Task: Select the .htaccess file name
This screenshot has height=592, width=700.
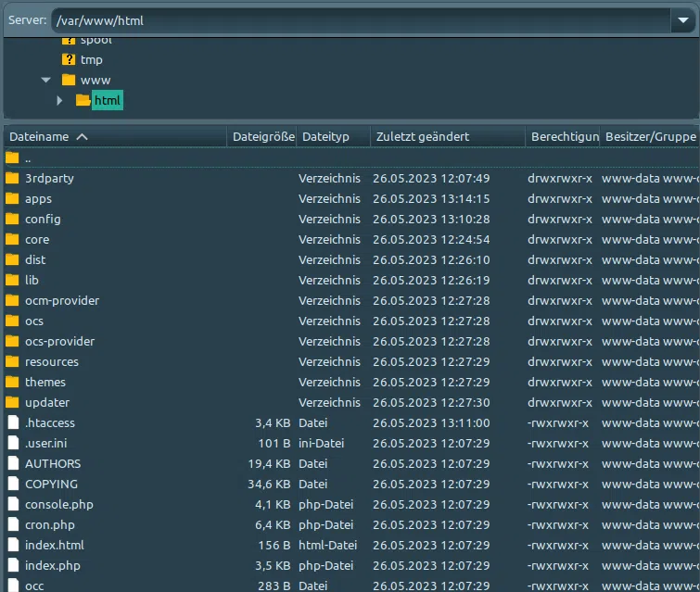Action: [50, 422]
